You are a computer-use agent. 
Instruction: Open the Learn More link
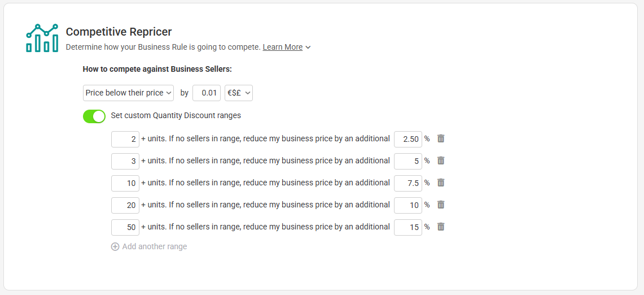[x=283, y=47]
